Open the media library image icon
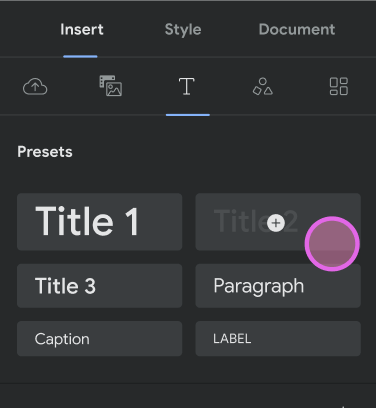 coord(111,86)
